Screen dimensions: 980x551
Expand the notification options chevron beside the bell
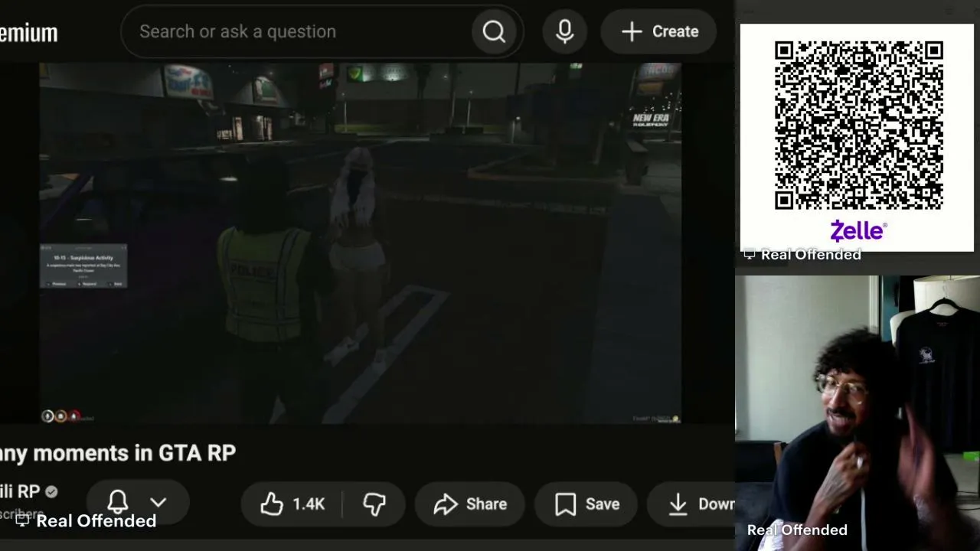pos(158,503)
